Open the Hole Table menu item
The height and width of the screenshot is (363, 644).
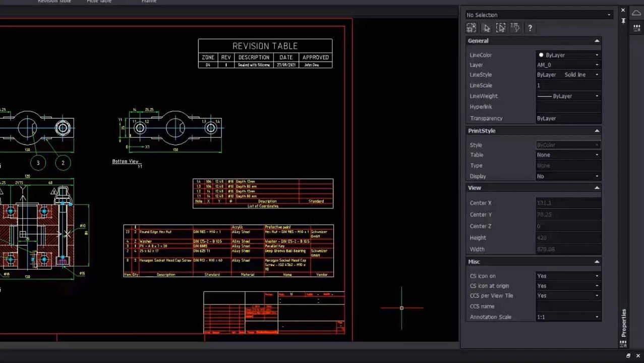(98, 2)
